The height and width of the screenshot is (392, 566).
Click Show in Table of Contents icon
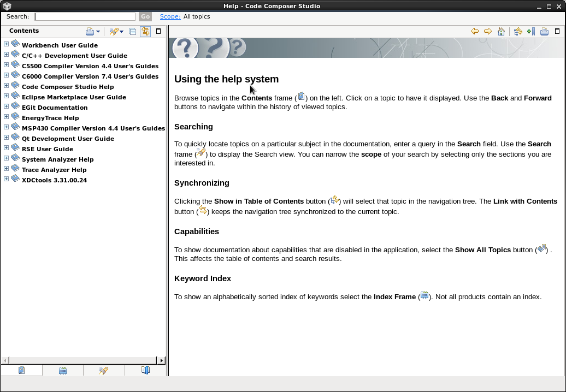(518, 31)
